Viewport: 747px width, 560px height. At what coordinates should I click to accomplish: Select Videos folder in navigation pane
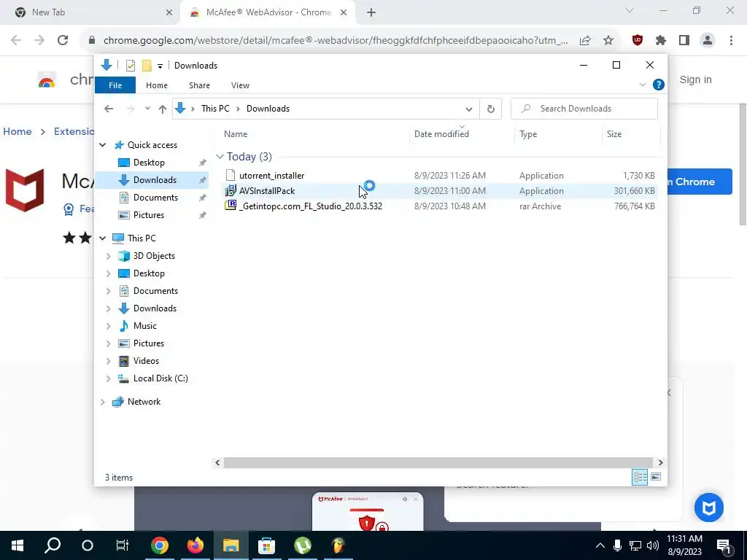[x=146, y=361]
